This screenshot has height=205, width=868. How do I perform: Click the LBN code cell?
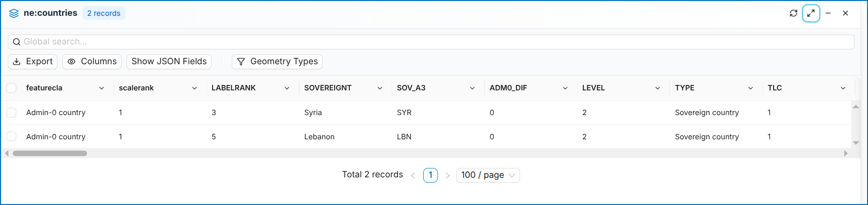(x=404, y=137)
